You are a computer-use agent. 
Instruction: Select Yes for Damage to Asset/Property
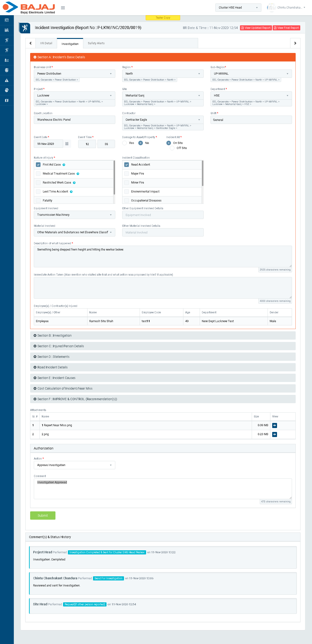click(x=125, y=143)
